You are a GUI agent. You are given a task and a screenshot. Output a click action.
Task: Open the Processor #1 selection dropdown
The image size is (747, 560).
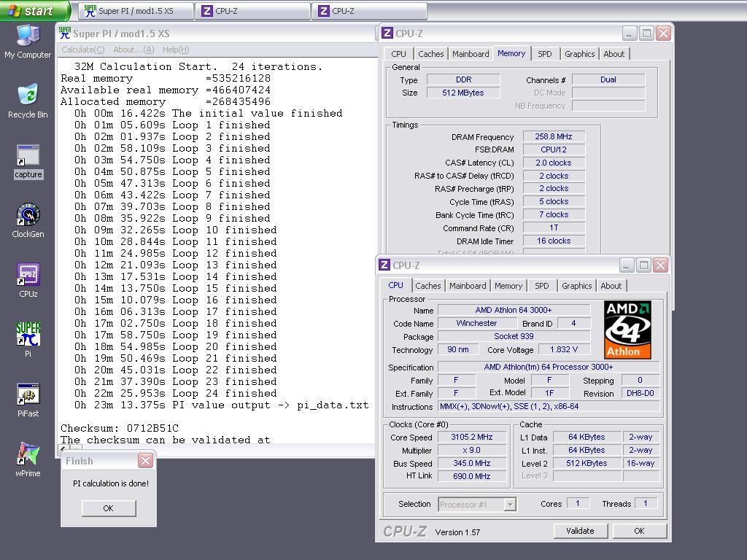pos(476,505)
